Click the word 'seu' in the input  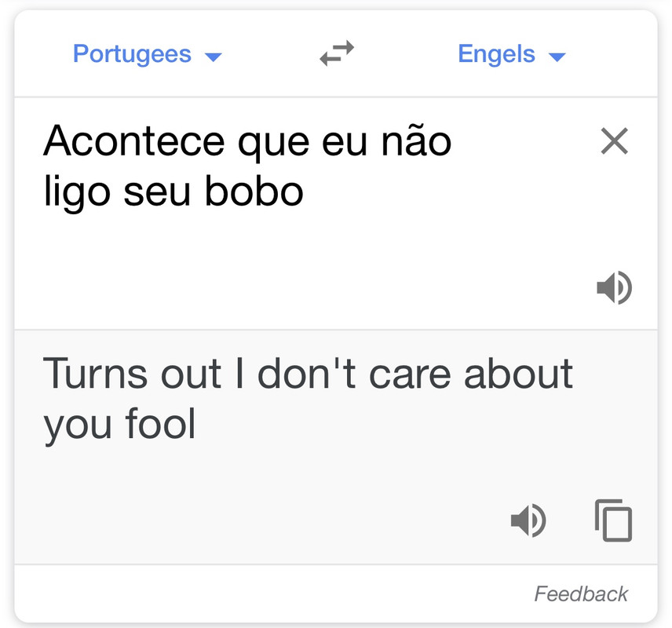(x=157, y=193)
